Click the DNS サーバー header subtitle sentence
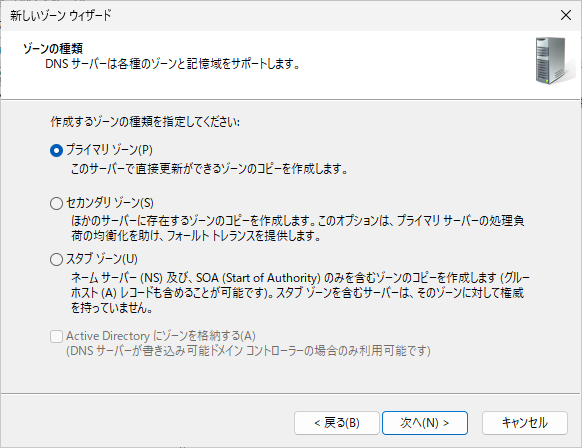Screen dimensions: 582x448 [x=173, y=64]
